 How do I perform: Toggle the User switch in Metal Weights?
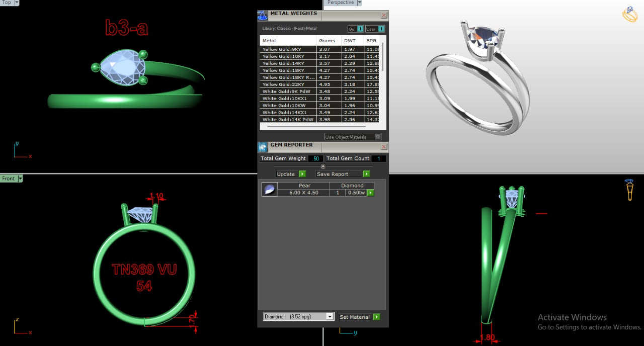click(375, 29)
